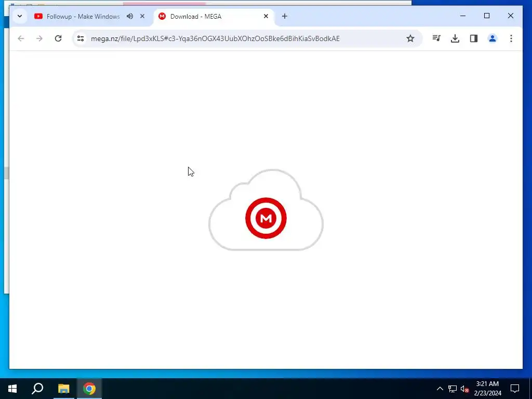Image resolution: width=532 pixels, height=399 pixels.
Task: Open the tab search dropdown arrow
Action: click(x=20, y=16)
